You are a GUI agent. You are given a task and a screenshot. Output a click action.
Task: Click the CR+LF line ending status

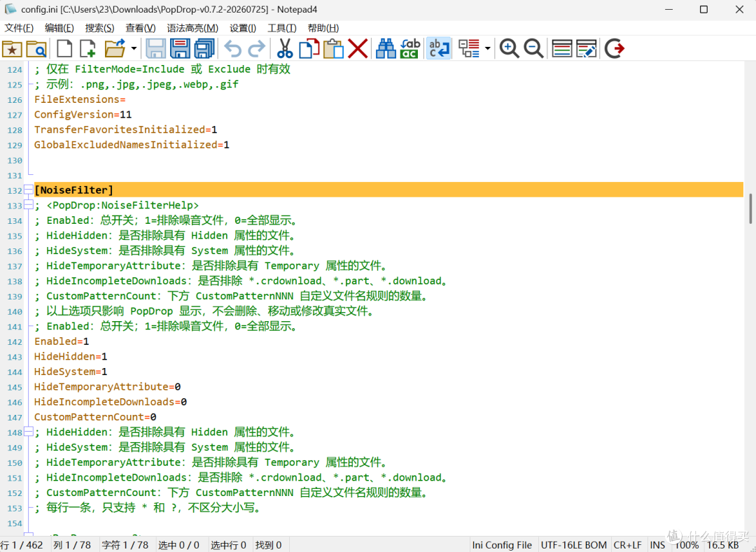pos(628,545)
